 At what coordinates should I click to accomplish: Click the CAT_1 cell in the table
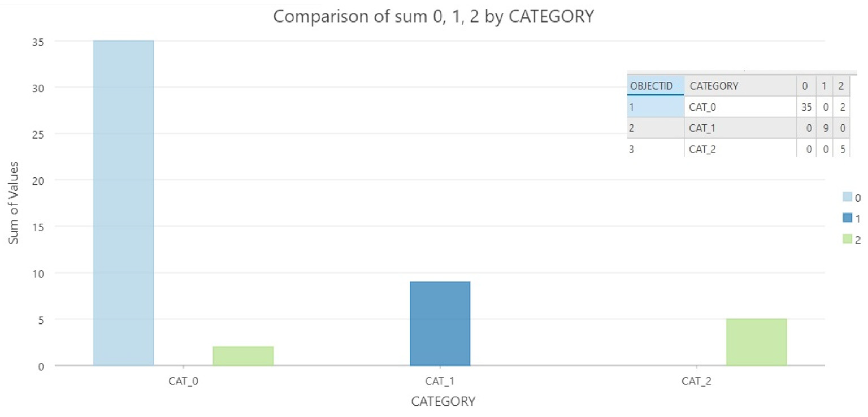[702, 128]
